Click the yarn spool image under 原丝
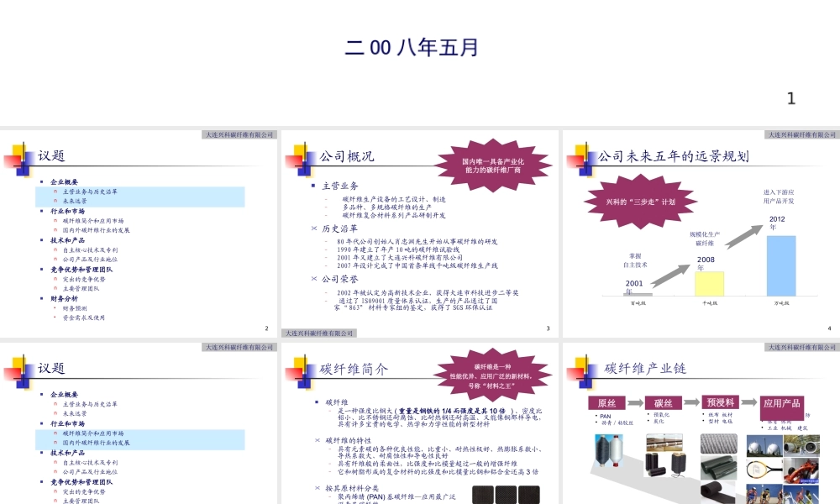This screenshot has height=504, width=840. click(610, 450)
